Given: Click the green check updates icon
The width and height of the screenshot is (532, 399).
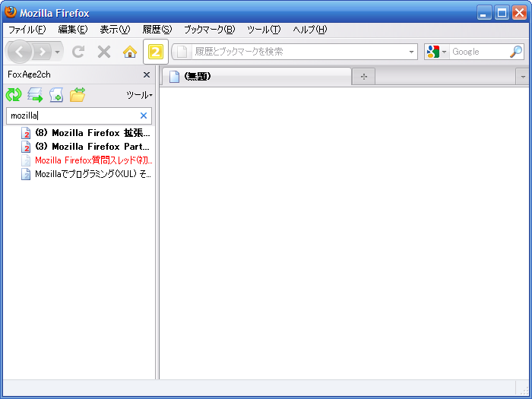Looking at the screenshot, I should coord(14,95).
